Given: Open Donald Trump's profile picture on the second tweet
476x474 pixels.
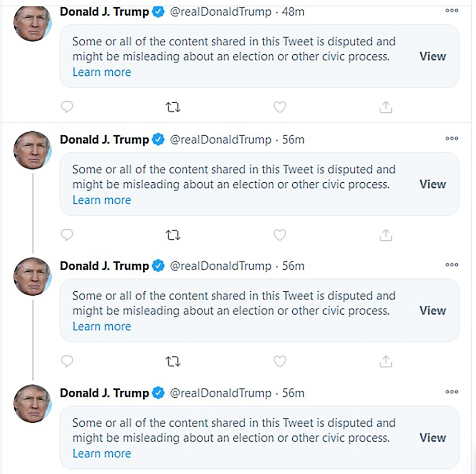Looking at the screenshot, I should pos(32,149).
